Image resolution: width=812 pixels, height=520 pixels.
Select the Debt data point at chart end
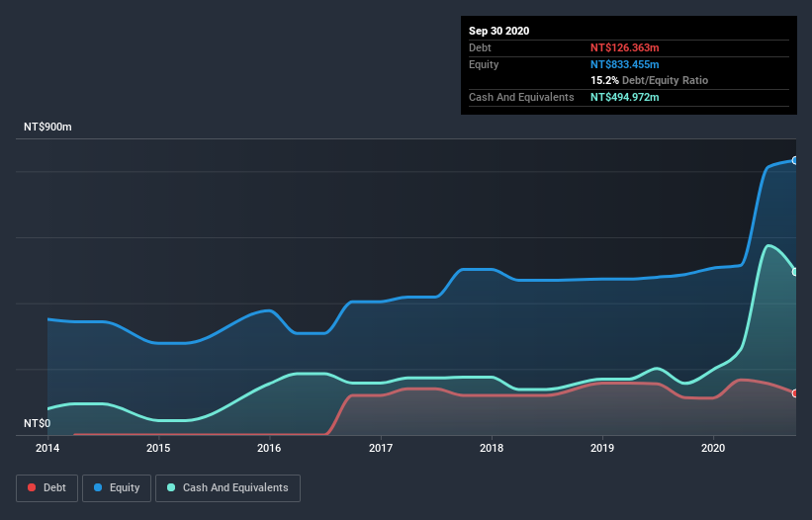[x=795, y=393]
